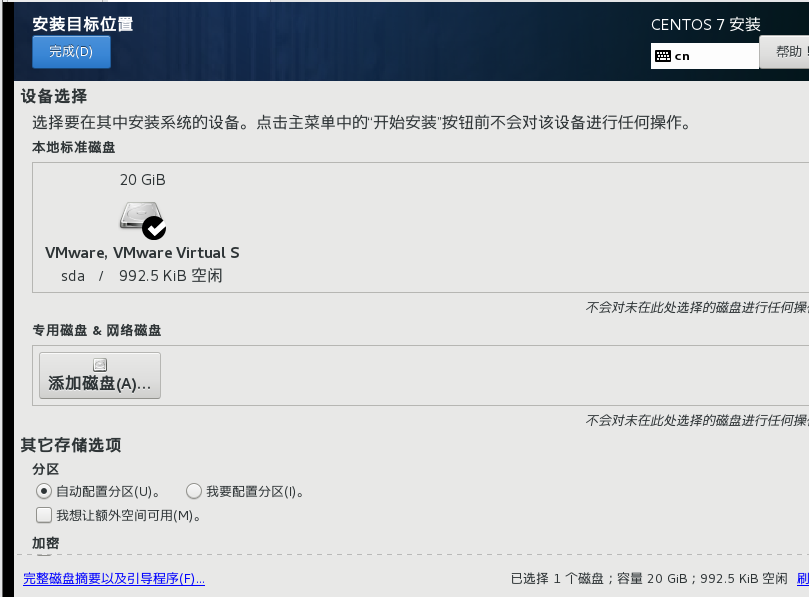This screenshot has width=809, height=597.
Task: Click the 20 GiB disk size label
Action: (x=142, y=180)
